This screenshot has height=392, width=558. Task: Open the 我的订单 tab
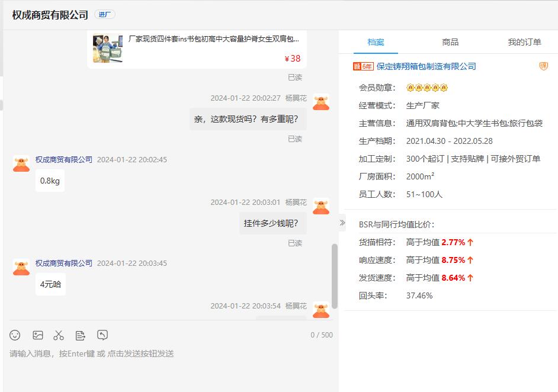(524, 42)
